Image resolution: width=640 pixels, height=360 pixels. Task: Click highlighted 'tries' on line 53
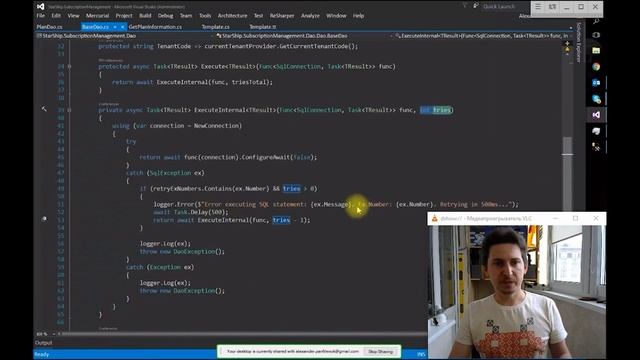281,220
